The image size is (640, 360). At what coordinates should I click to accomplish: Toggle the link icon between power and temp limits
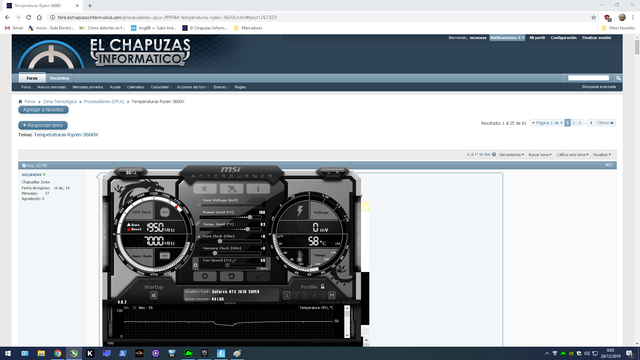coord(198,224)
